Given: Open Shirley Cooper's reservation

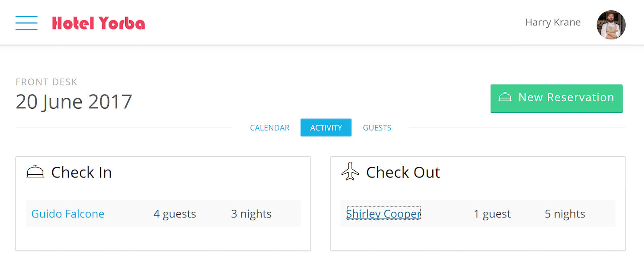Looking at the screenshot, I should 384,214.
